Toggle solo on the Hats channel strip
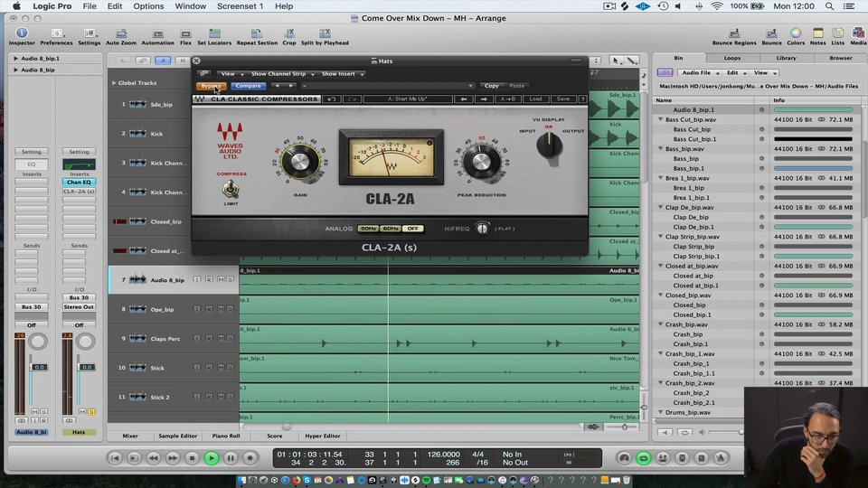Viewport: 868px width, 488px height. point(91,412)
